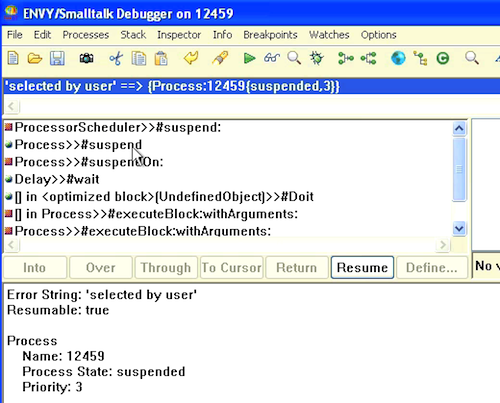Open the Edit menu

click(x=42, y=35)
